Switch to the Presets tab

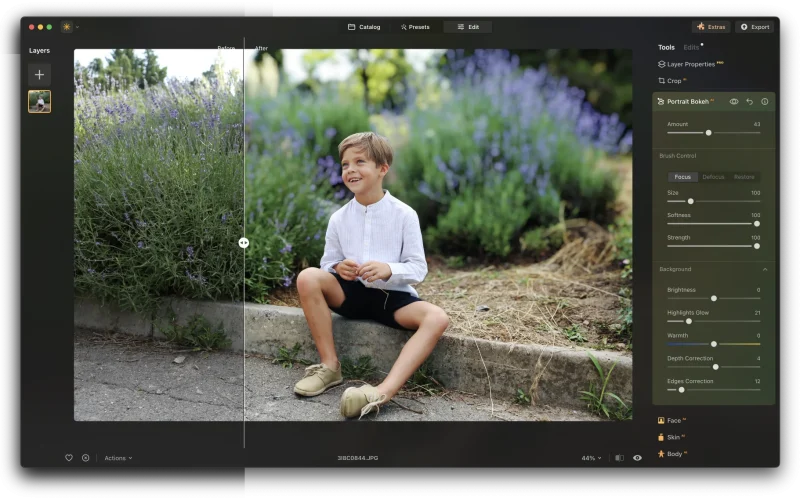415,27
